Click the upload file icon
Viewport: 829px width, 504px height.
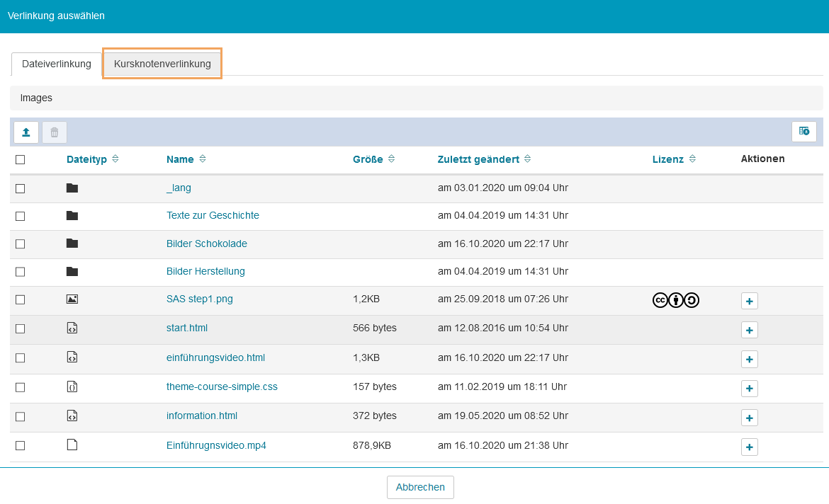click(26, 132)
